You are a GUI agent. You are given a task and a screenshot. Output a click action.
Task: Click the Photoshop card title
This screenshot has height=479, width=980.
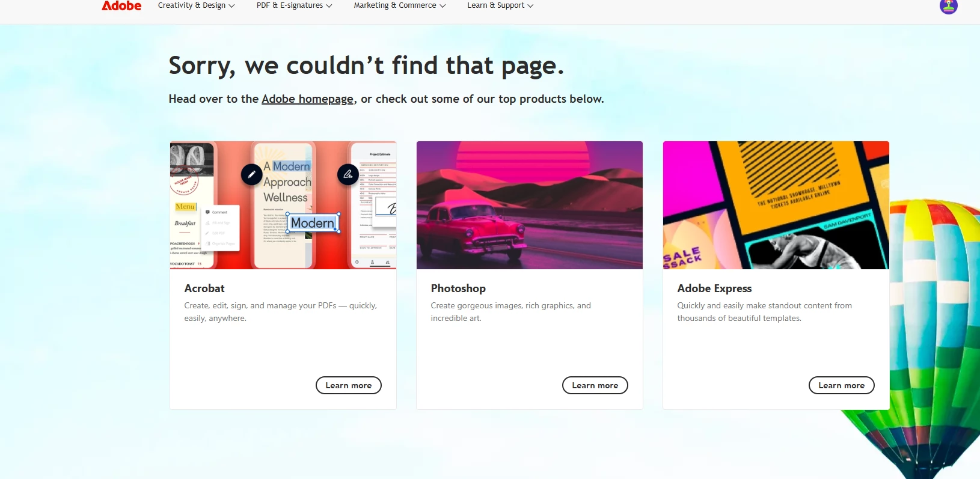tap(458, 288)
